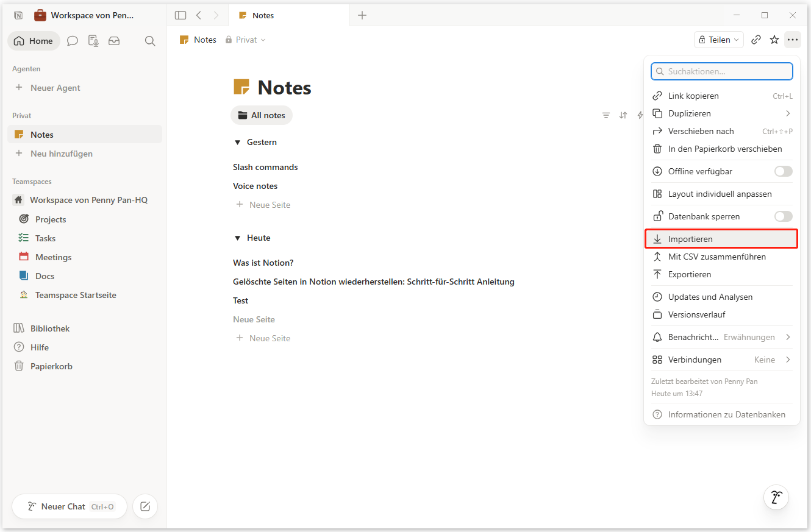
Task: Open the Was ist Notion? note
Action: point(263,263)
